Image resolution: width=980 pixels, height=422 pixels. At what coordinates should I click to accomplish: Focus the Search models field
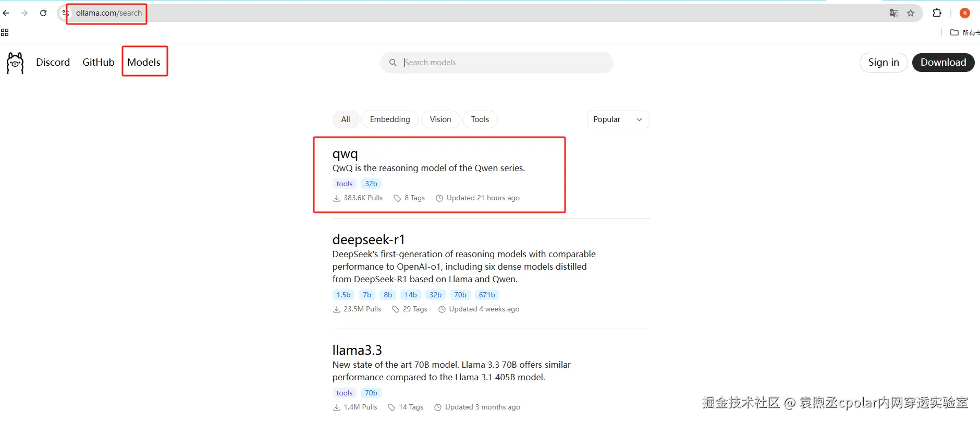click(496, 63)
